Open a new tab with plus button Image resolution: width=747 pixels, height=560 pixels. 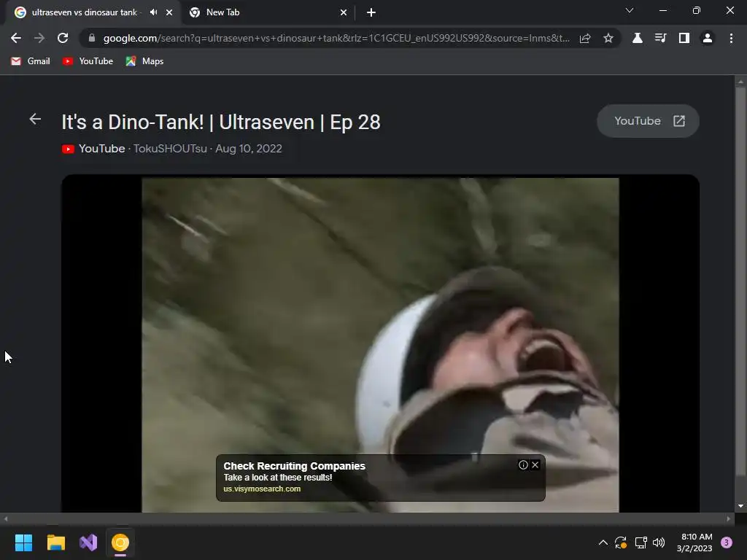[371, 12]
